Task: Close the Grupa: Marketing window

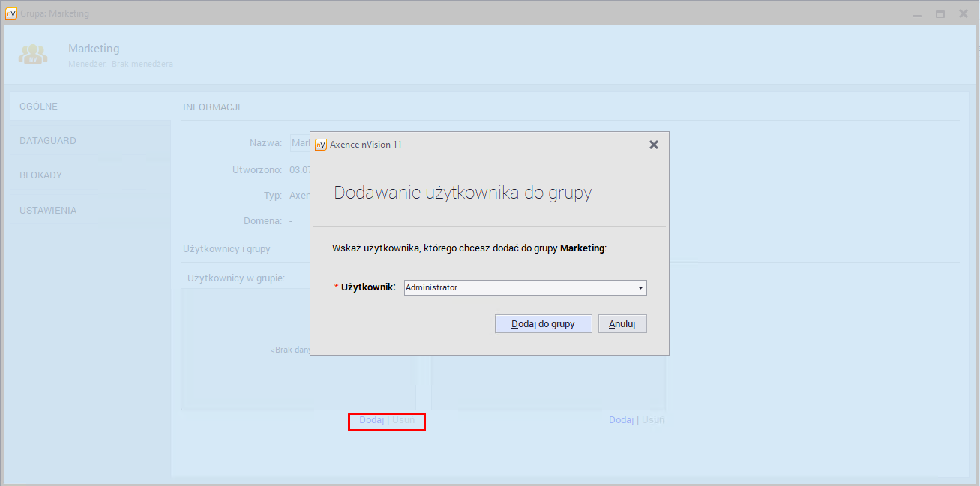Action: [x=963, y=14]
